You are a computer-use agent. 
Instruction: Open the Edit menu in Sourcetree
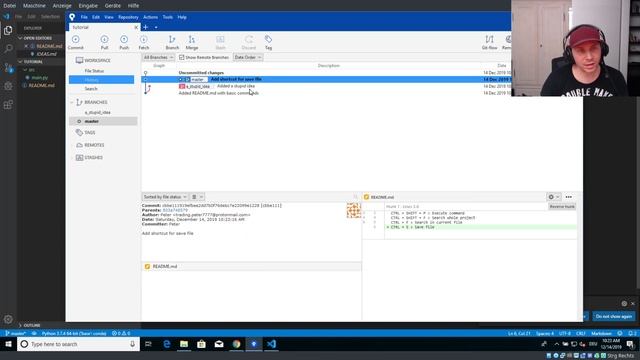point(96,17)
